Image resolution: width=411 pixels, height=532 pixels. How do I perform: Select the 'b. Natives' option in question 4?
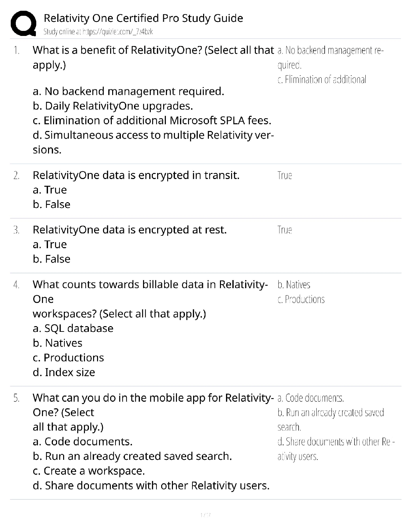57,343
